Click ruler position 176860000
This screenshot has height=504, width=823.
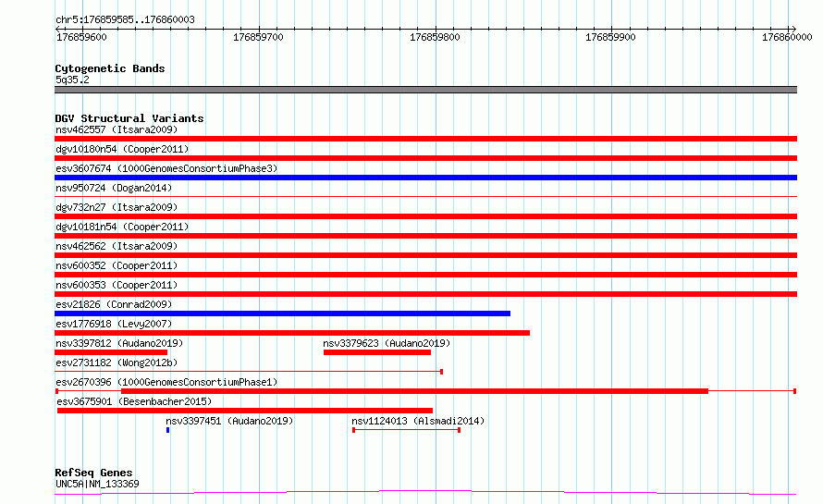[787, 37]
